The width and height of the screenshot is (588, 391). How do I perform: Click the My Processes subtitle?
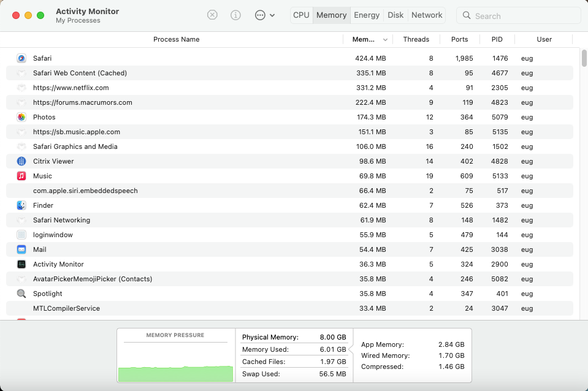(78, 21)
